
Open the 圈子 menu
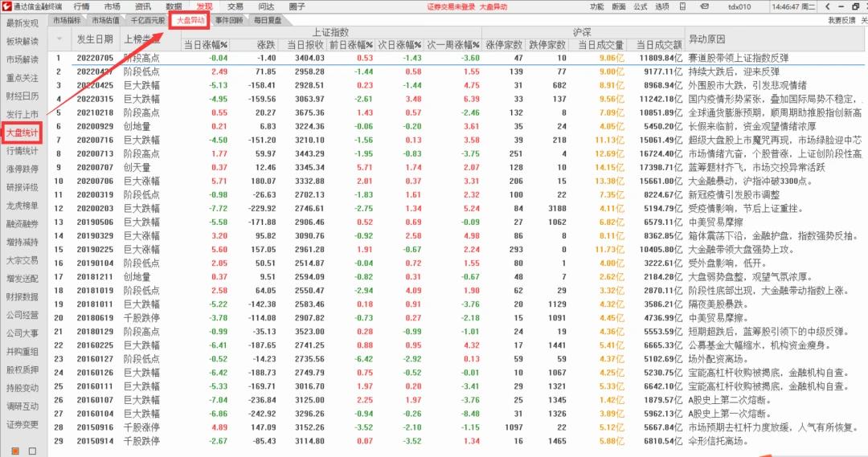pyautogui.click(x=297, y=6)
